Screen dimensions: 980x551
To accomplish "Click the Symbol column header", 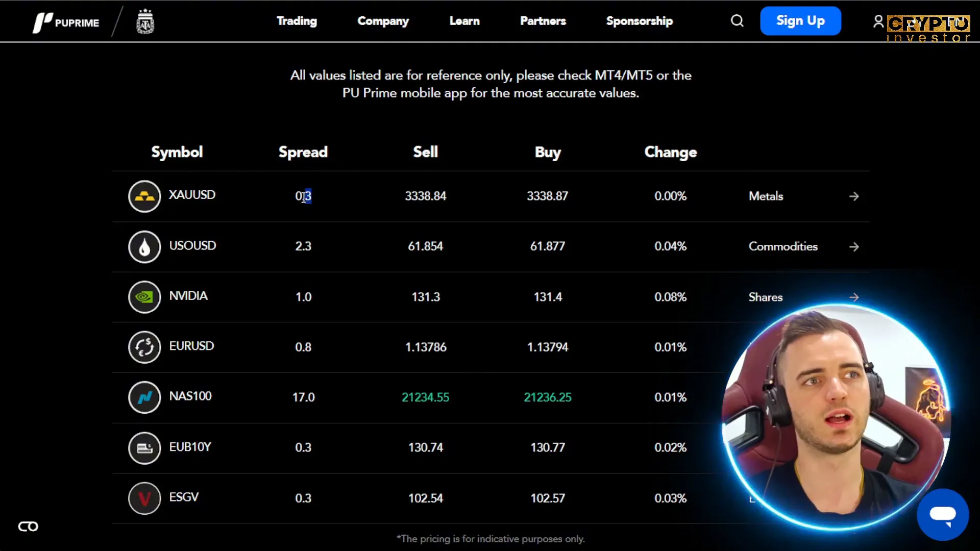I will 177,152.
